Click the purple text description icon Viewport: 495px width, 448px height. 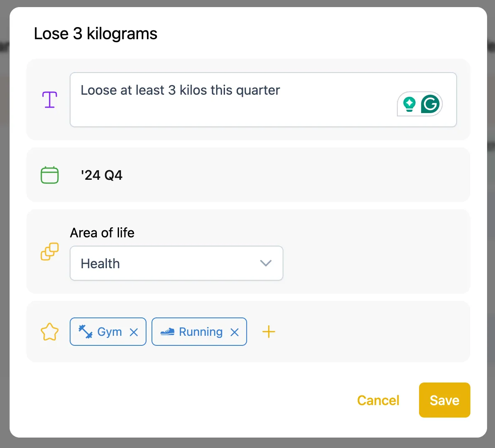(x=49, y=99)
